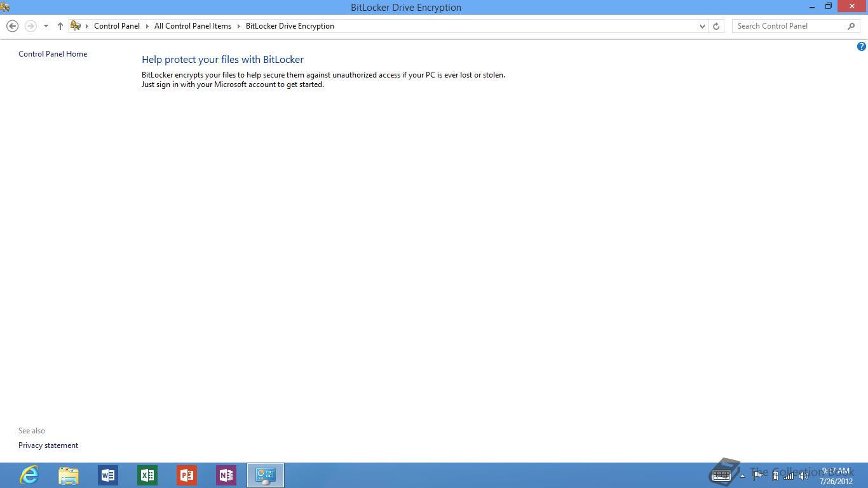Select the Control Panel taskbar button
Image resolution: width=868 pixels, height=488 pixels.
pyautogui.click(x=266, y=475)
